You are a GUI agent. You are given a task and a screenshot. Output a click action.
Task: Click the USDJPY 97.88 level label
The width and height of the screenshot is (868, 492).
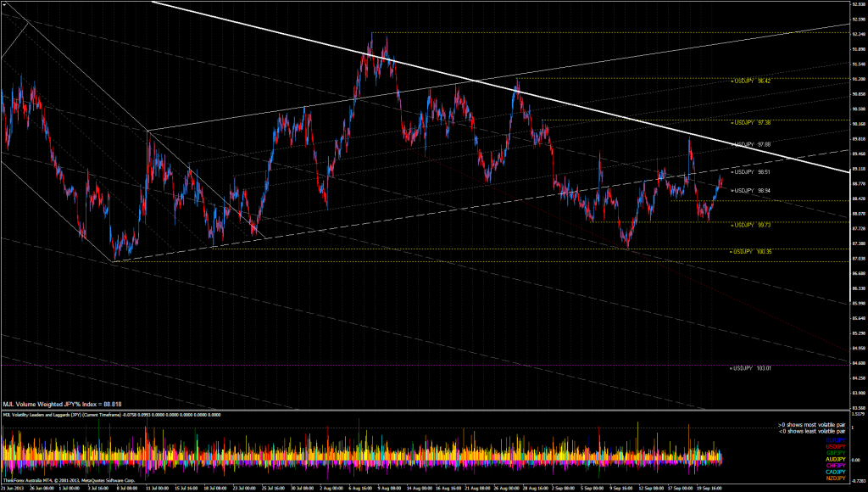(751, 144)
